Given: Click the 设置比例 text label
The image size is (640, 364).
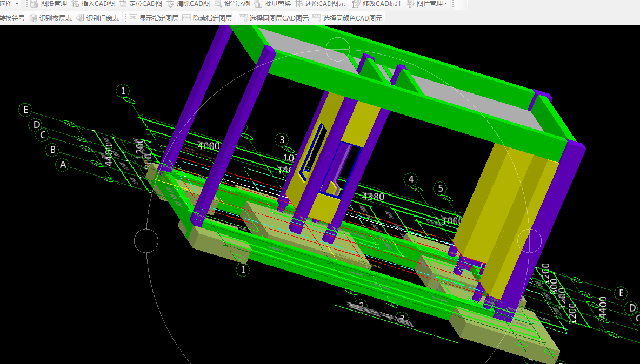Looking at the screenshot, I should point(237,4).
